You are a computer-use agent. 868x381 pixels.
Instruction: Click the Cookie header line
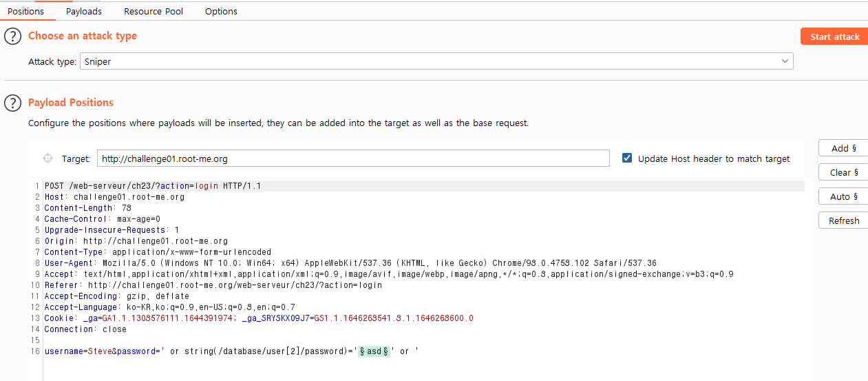(259, 318)
